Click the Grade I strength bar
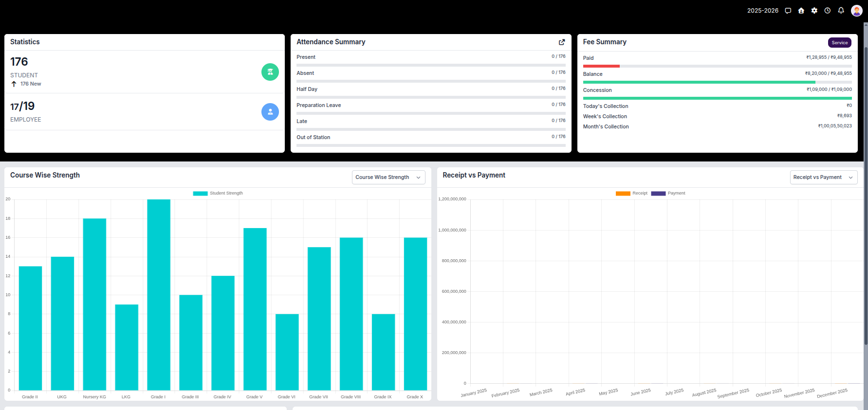 pyautogui.click(x=159, y=294)
